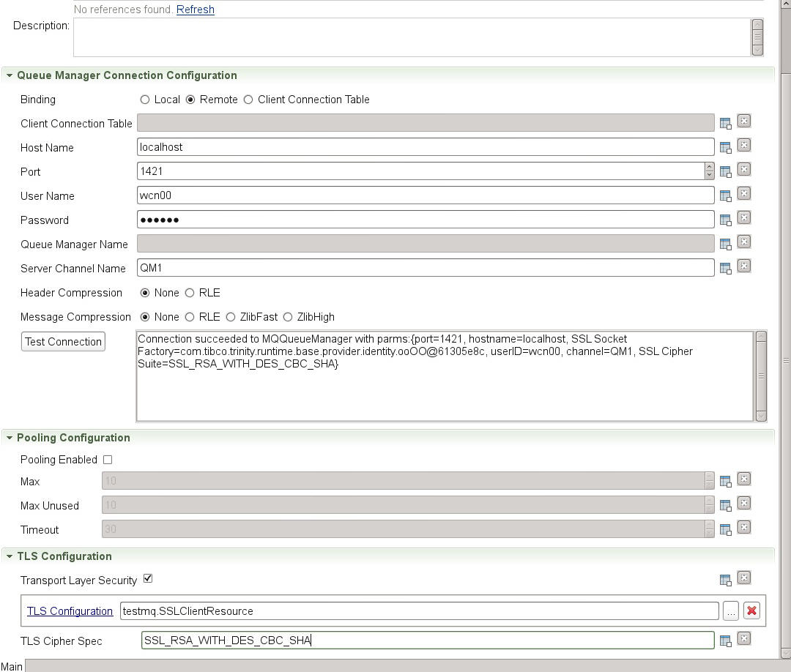The height and width of the screenshot is (672, 791).
Task: Uncheck Transport Layer Security checkbox
Action: pos(148,579)
